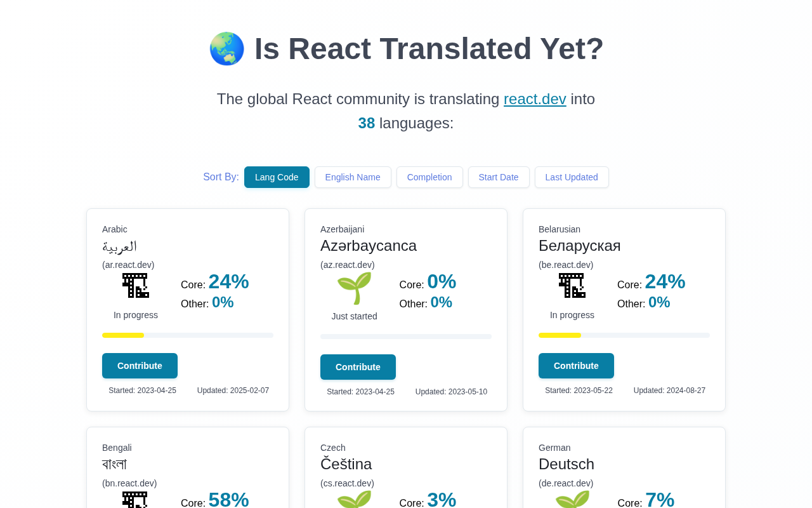This screenshot has height=508, width=812.
Task: Click the 'Azerbaijani' English name label
Action: point(342,229)
